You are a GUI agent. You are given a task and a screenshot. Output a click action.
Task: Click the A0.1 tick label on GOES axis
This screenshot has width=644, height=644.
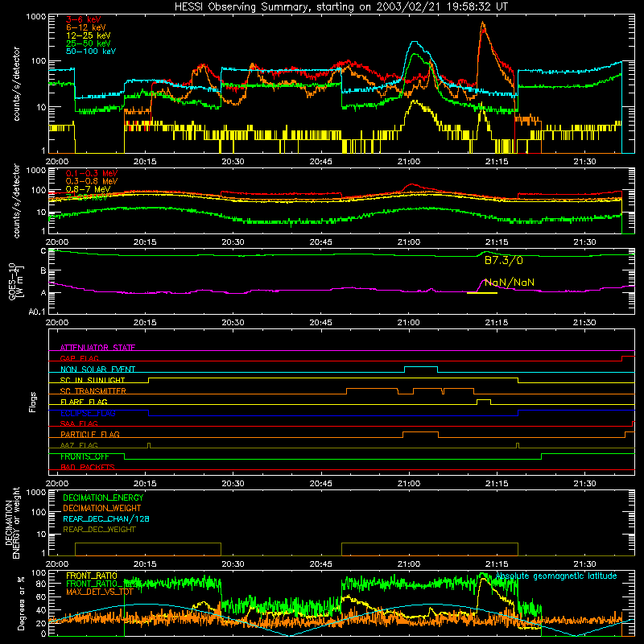point(36,312)
